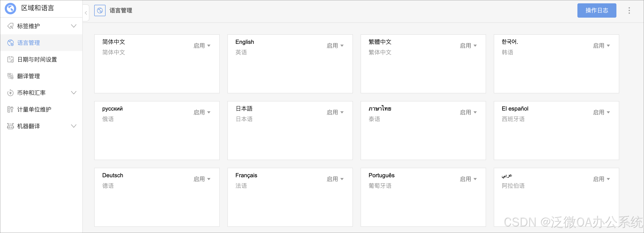
Task: Open the 启用 dropdown on 日本語 card
Action: pos(335,112)
